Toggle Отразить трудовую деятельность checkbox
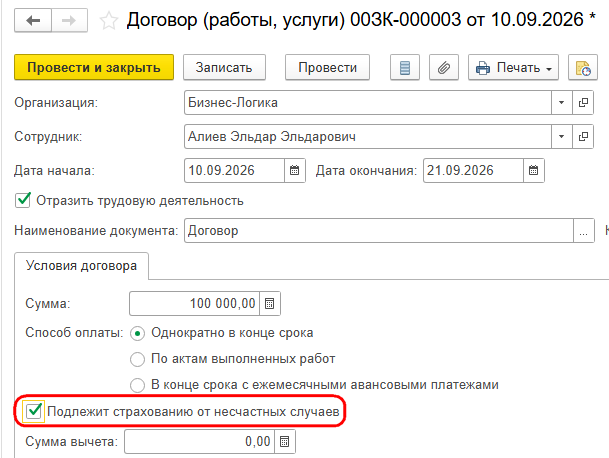Viewport: 609px width, 458px height. click(x=23, y=200)
